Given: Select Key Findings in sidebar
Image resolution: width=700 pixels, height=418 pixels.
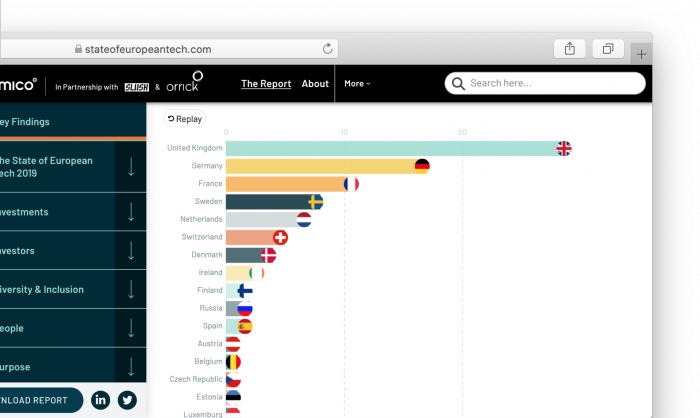Looking at the screenshot, I should 73,121.
